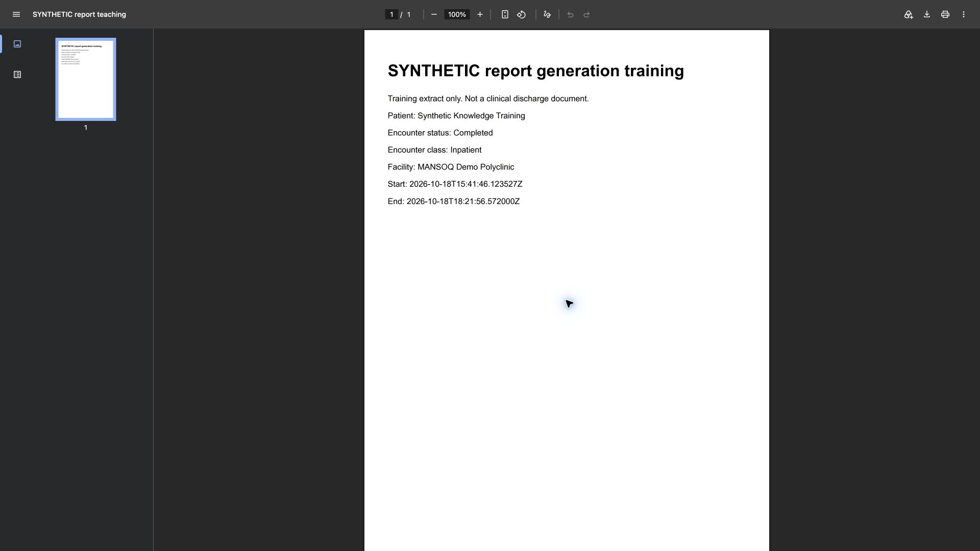Download the PDF file

tap(927, 14)
